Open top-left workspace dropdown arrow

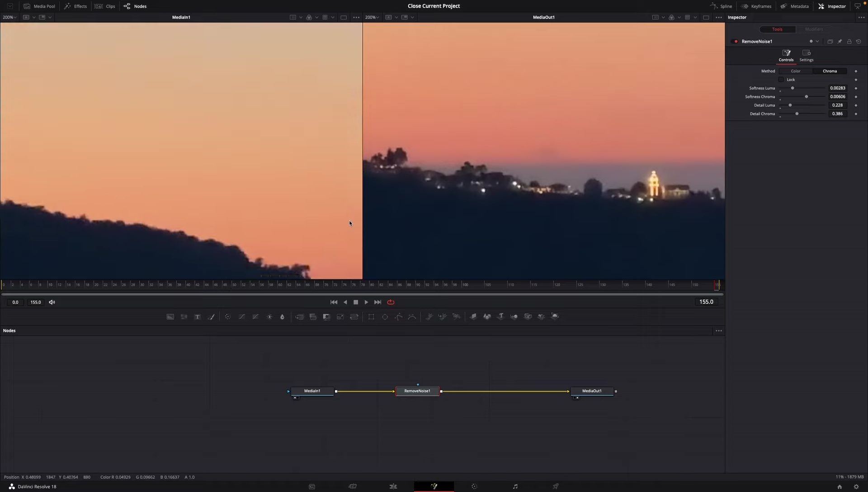point(10,6)
